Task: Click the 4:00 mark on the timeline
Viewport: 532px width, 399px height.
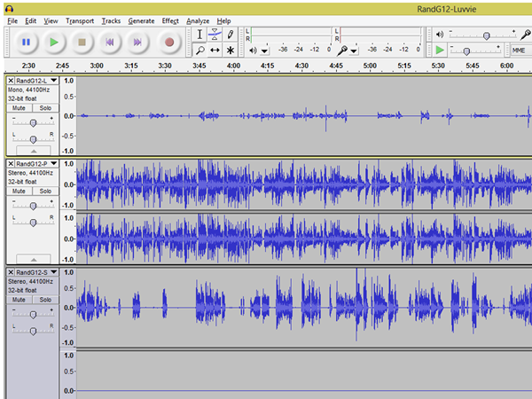Action: coord(233,66)
